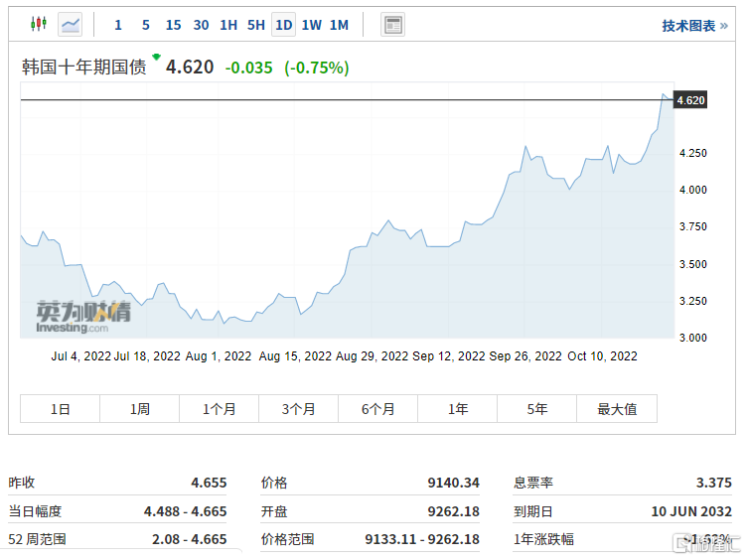747x560 pixels.
Task: Show the 1周 time range
Action: [x=140, y=408]
